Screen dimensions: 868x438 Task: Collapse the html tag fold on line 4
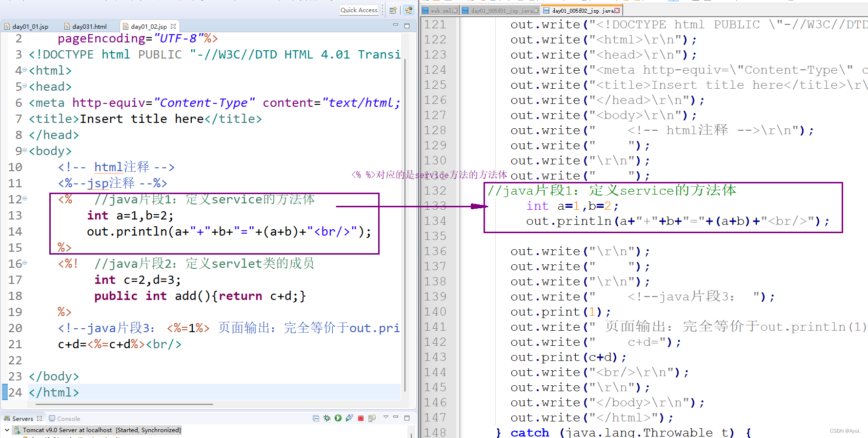[x=25, y=70]
